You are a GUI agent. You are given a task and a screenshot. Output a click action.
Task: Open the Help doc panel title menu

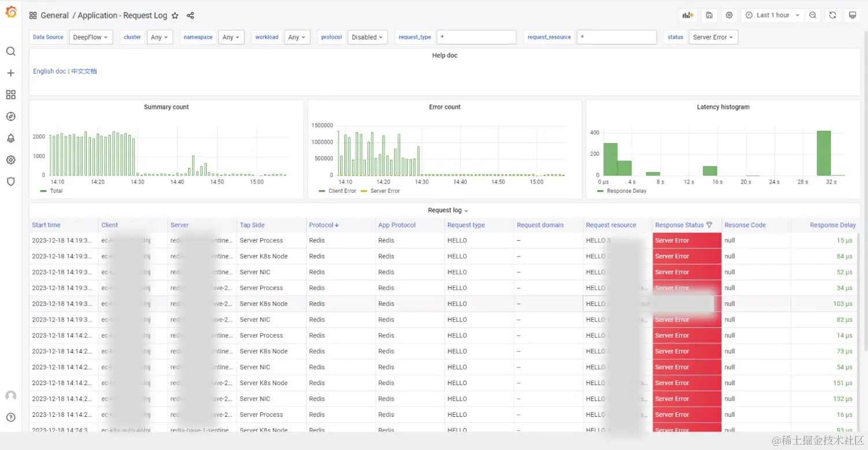pos(444,56)
